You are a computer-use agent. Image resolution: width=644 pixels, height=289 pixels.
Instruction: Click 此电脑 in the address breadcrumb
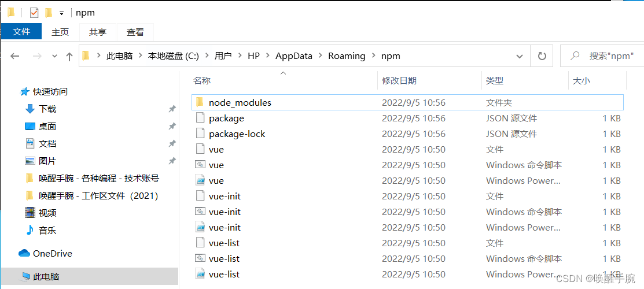119,56
